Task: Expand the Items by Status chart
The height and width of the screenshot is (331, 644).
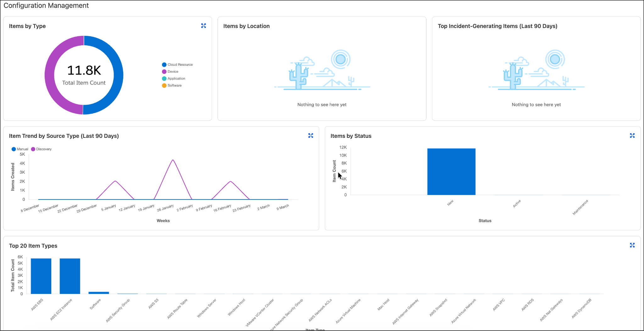Action: click(x=632, y=136)
